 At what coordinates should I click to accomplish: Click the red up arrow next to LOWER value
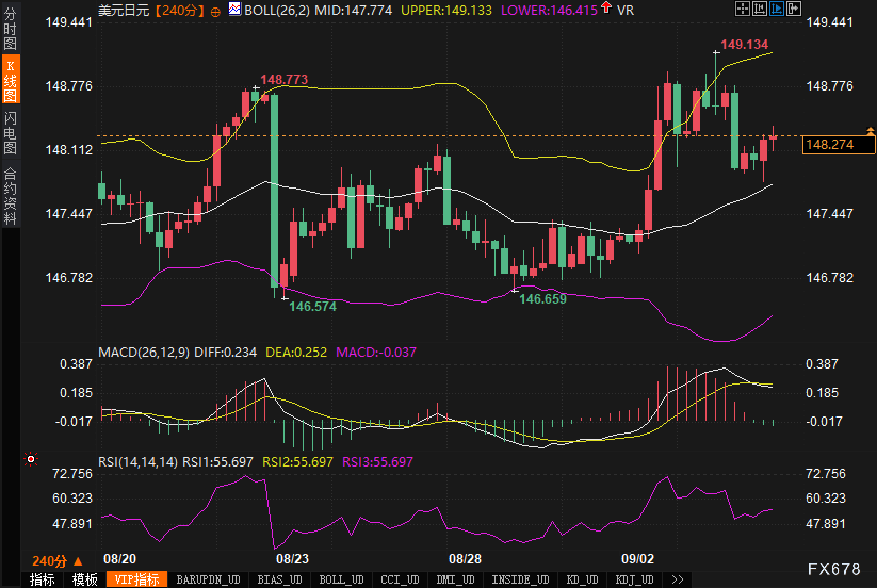tap(606, 7)
